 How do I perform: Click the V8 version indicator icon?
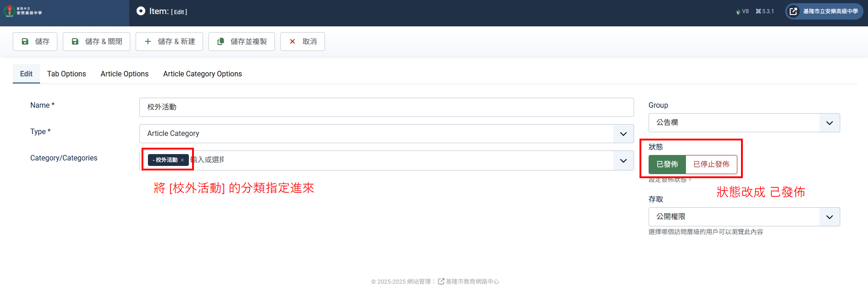(738, 11)
